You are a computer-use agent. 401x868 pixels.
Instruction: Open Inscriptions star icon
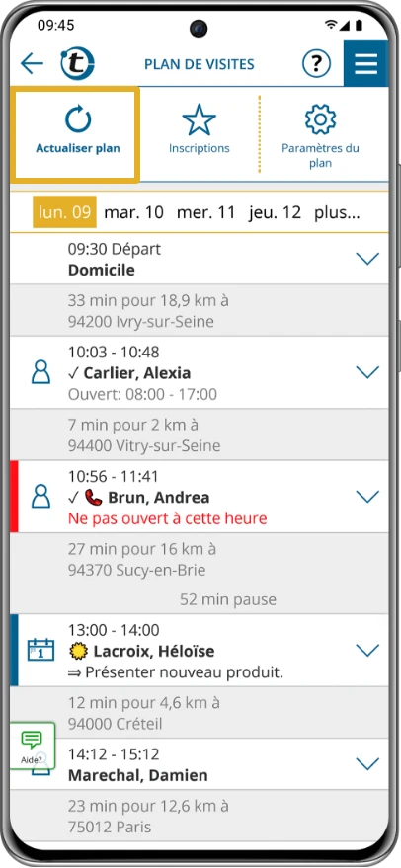point(199,120)
